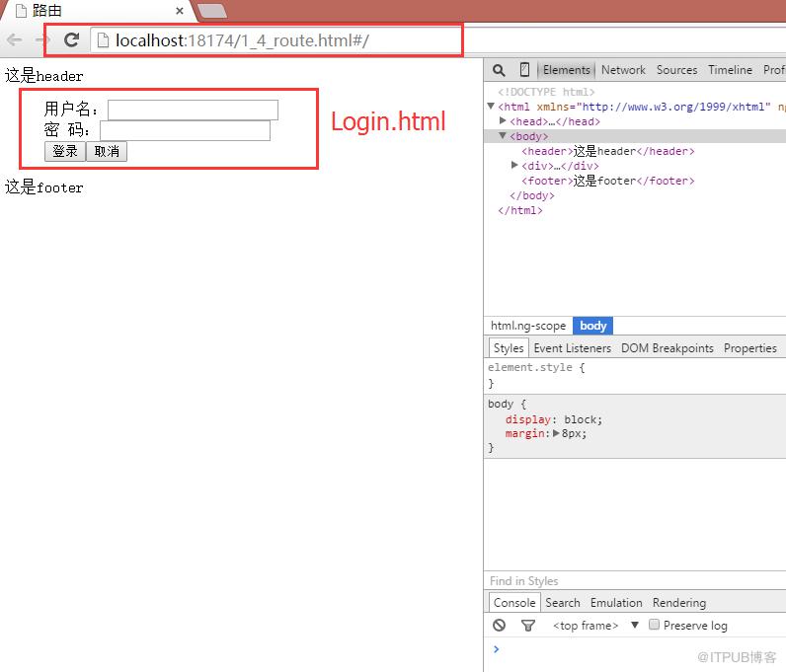
Task: Open the Properties sidebar tab
Action: (x=749, y=347)
